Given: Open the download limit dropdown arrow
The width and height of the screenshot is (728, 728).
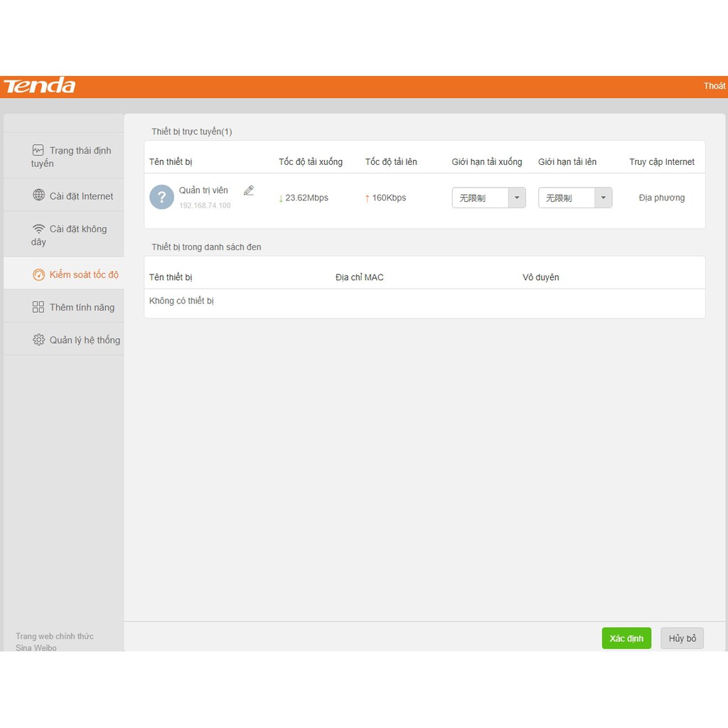Looking at the screenshot, I should pos(517,198).
